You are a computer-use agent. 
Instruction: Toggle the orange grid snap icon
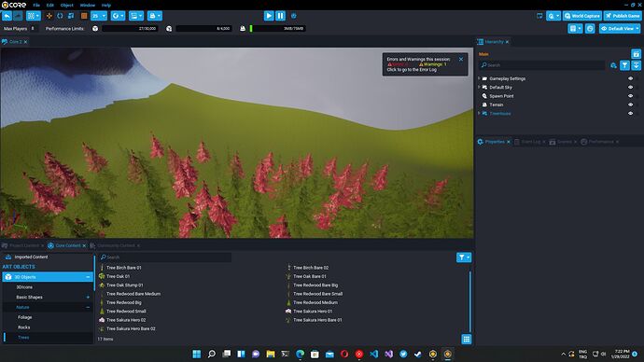(x=84, y=16)
